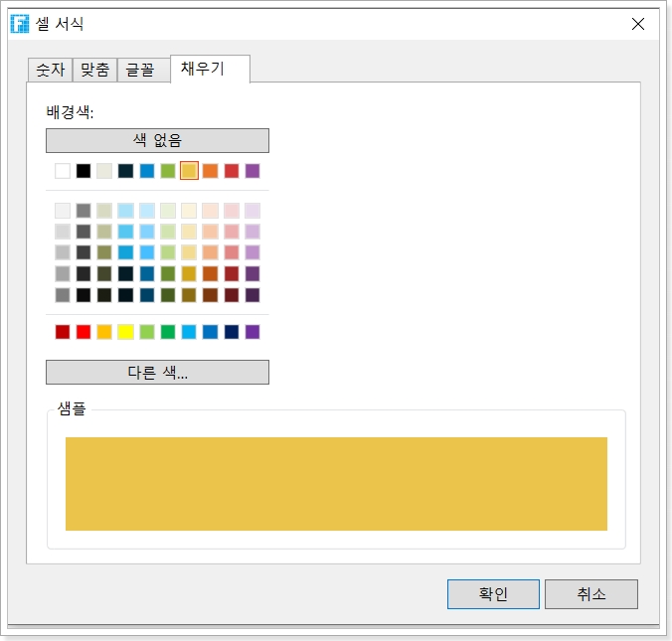This screenshot has height=641, width=672.
Task: Choose the orange swatch in the top color row
Action: point(210,171)
